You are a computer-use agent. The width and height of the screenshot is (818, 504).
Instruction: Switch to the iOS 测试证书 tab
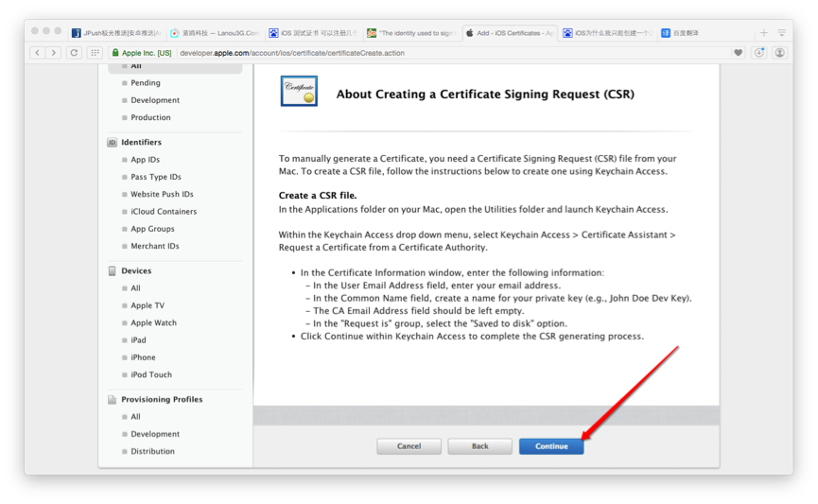(x=314, y=33)
